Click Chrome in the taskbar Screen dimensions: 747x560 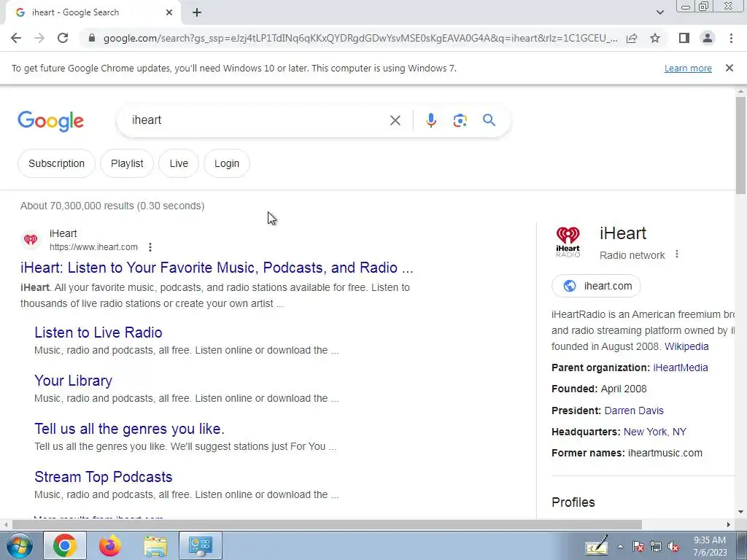coord(65,545)
